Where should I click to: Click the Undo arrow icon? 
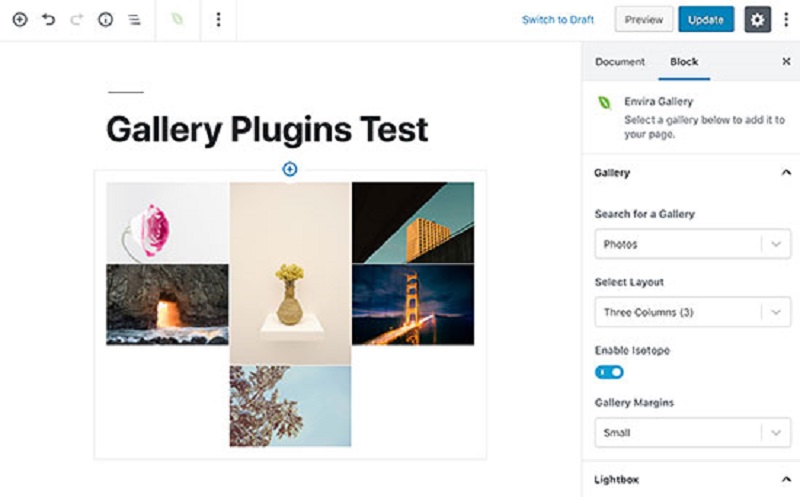point(48,20)
